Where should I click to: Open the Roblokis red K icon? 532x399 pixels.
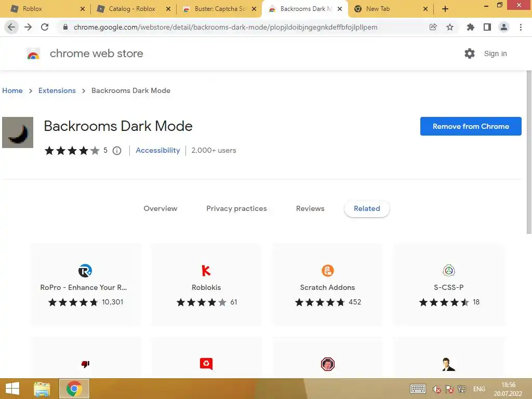[x=206, y=271]
